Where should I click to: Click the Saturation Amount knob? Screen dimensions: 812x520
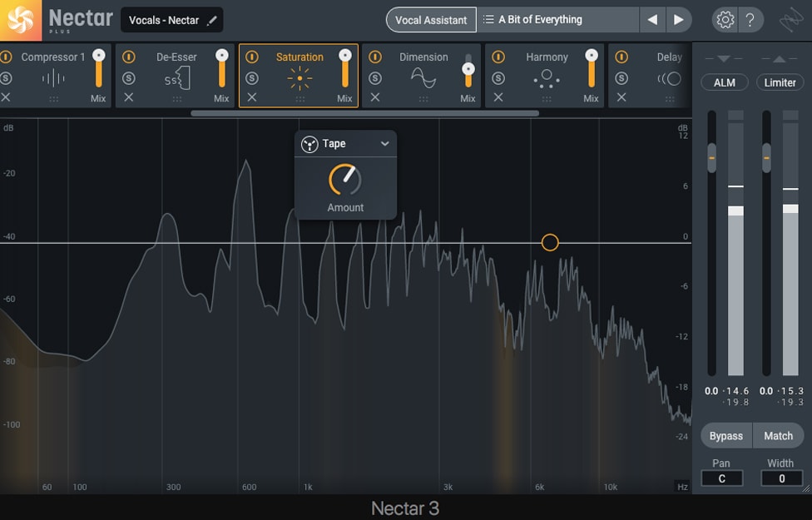345,180
